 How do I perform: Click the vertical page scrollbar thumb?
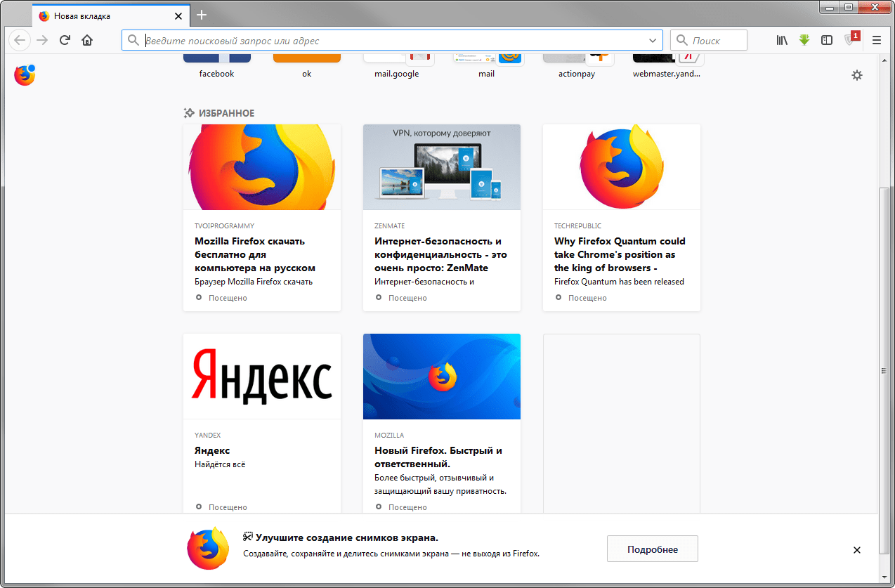tap(884, 371)
